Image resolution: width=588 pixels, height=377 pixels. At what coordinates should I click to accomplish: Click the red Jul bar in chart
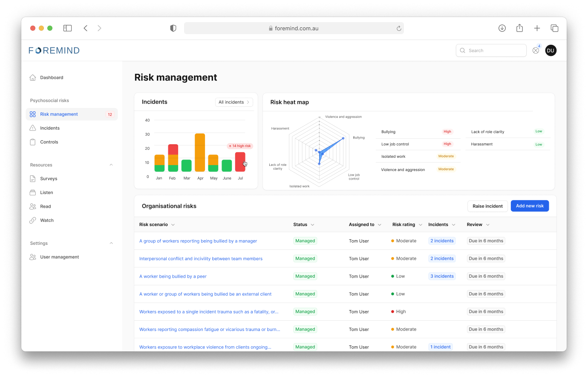click(240, 162)
